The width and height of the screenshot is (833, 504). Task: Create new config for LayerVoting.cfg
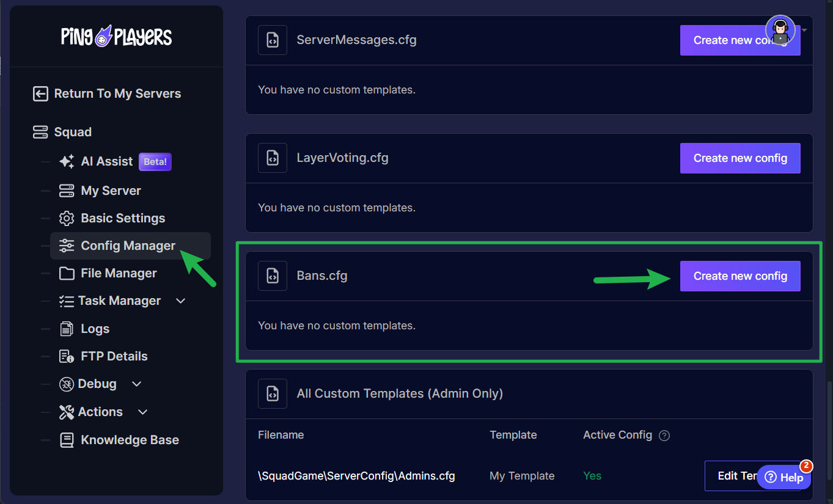point(740,158)
